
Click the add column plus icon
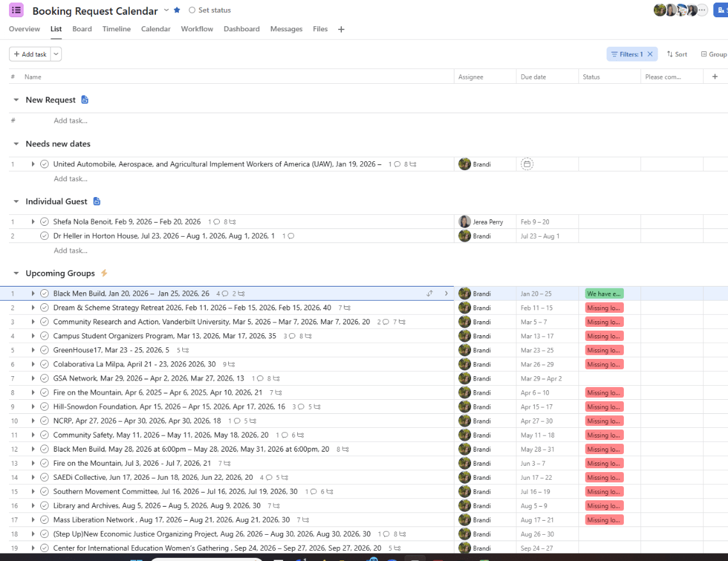(x=715, y=77)
